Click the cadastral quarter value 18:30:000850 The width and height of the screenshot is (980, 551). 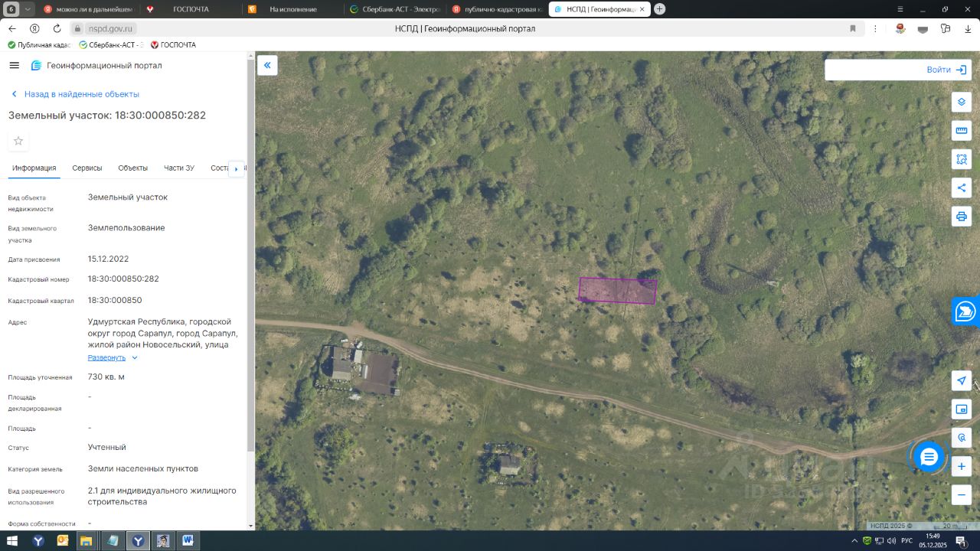point(115,300)
